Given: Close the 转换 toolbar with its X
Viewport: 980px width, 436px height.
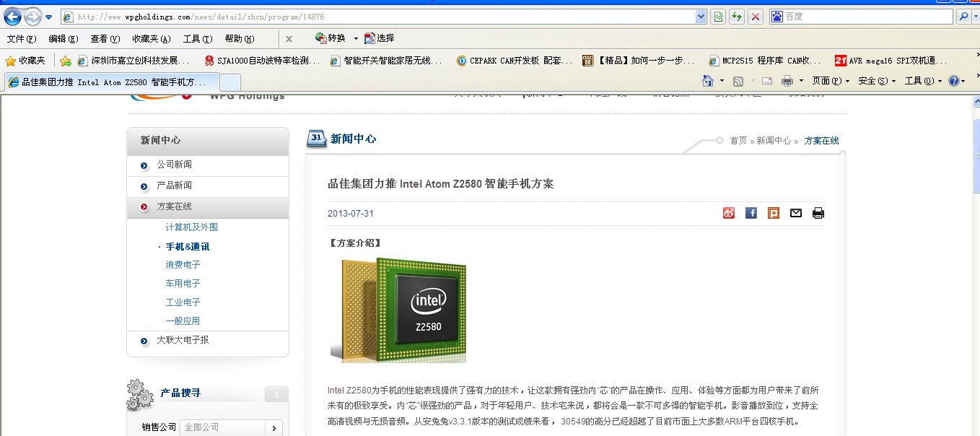Looking at the screenshot, I should click(289, 39).
